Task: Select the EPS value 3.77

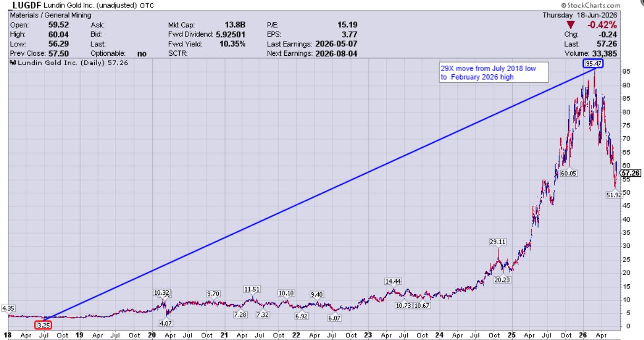Action: (x=350, y=34)
